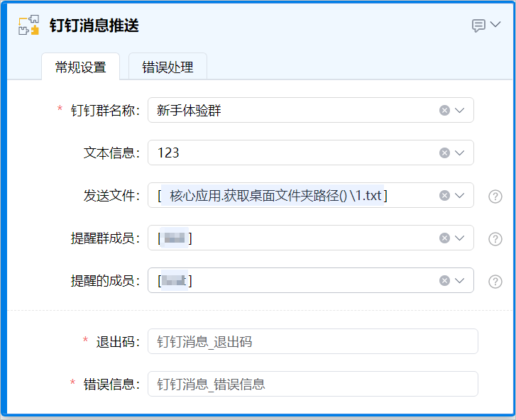
Task: Click the 提醒的成员 input field
Action: pyautogui.click(x=311, y=280)
